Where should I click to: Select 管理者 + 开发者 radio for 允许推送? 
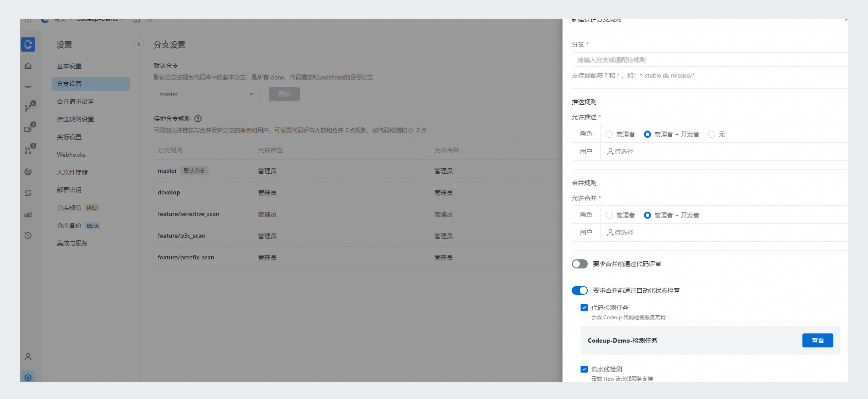click(x=647, y=134)
